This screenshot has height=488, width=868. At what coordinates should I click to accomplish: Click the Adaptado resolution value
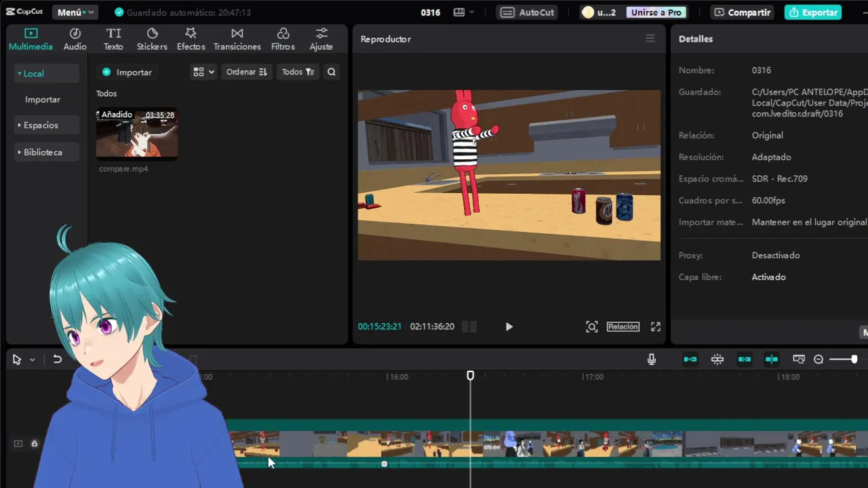coord(771,157)
